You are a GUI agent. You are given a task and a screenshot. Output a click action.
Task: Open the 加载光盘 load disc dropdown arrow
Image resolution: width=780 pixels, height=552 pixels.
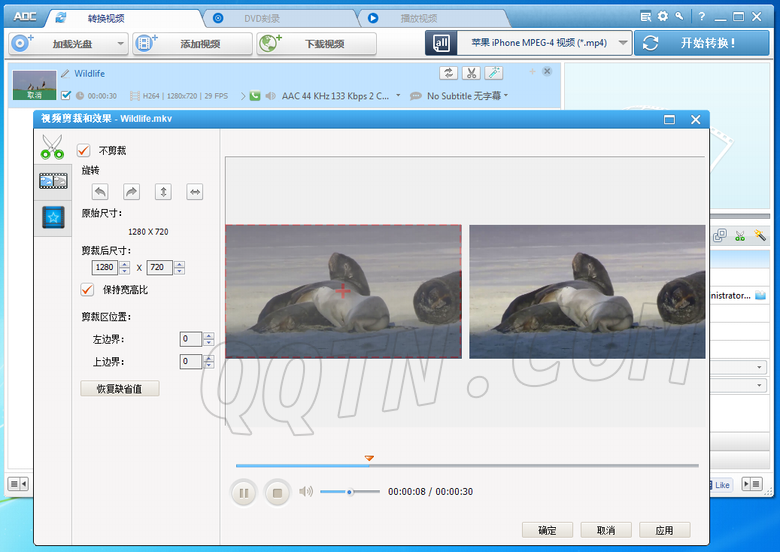[121, 43]
